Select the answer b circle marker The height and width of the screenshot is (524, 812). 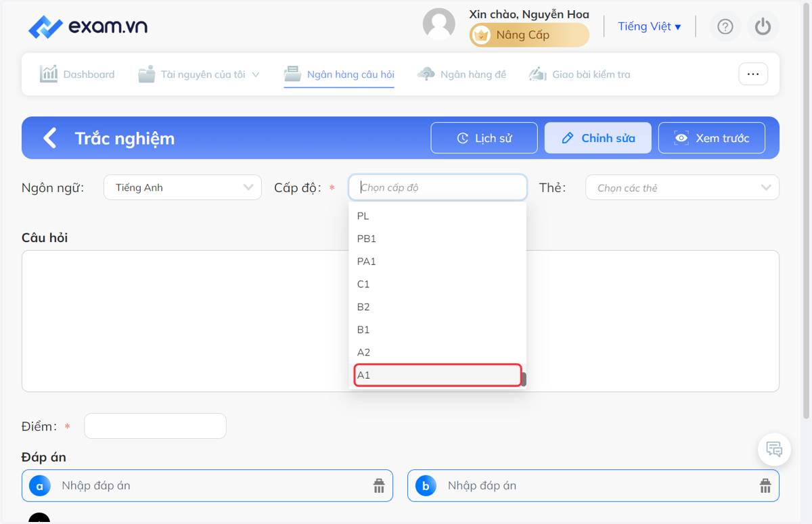pos(426,485)
